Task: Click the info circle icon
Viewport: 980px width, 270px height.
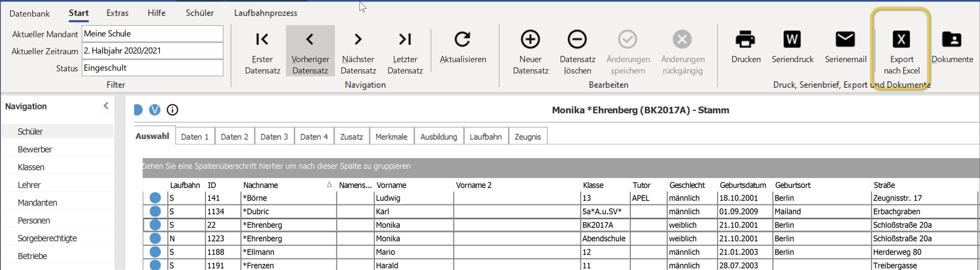Action: pos(172,110)
